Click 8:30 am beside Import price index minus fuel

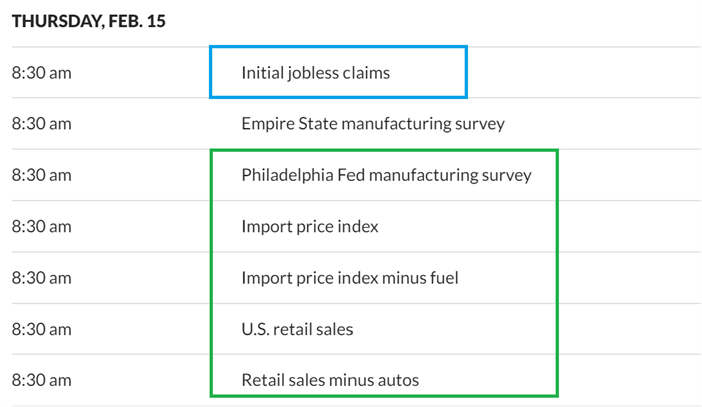pyautogui.click(x=42, y=277)
